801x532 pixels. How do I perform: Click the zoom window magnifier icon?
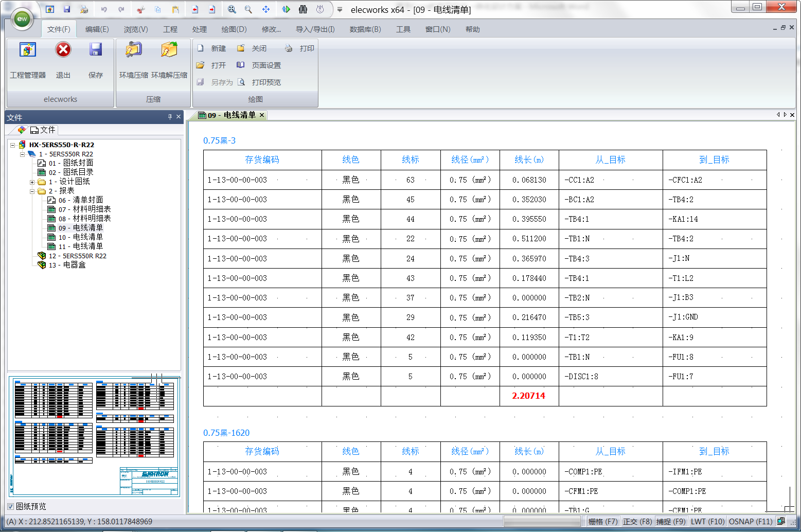click(248, 9)
